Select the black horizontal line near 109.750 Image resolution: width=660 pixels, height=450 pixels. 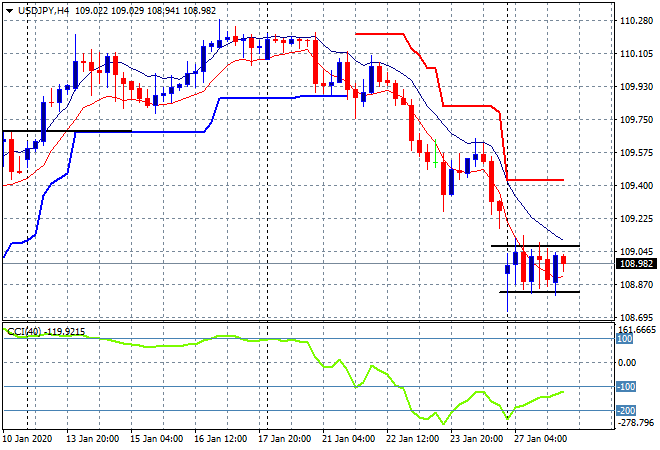point(67,131)
